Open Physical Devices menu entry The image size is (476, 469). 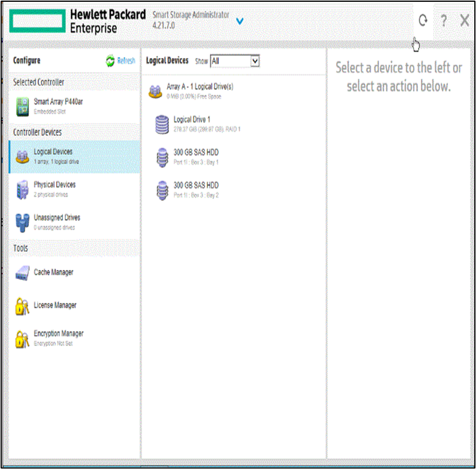tap(75, 190)
